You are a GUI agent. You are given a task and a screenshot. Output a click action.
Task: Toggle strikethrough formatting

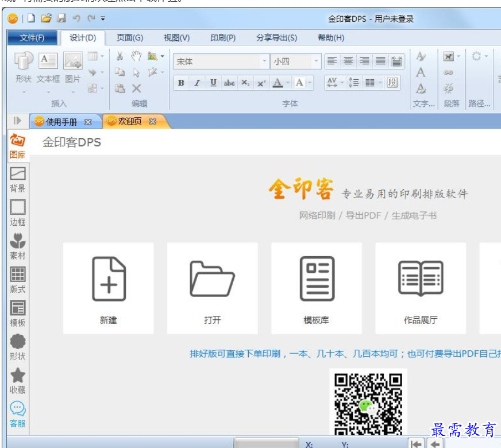pos(229,83)
